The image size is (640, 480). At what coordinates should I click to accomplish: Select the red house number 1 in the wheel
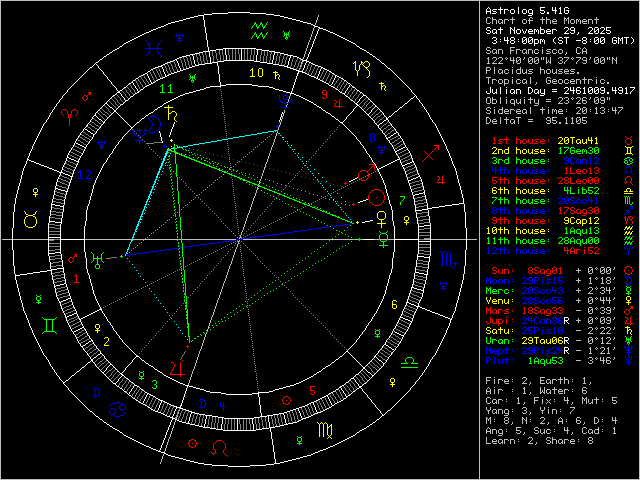click(76, 279)
